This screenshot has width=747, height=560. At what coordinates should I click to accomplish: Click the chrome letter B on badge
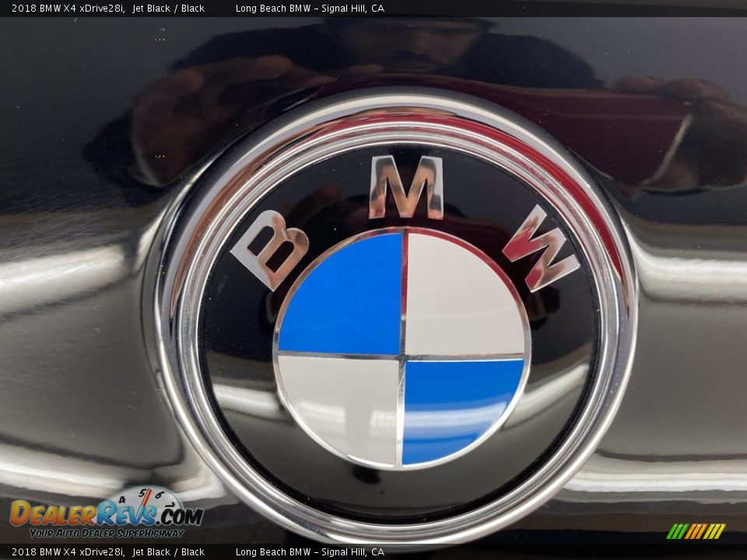click(x=270, y=249)
